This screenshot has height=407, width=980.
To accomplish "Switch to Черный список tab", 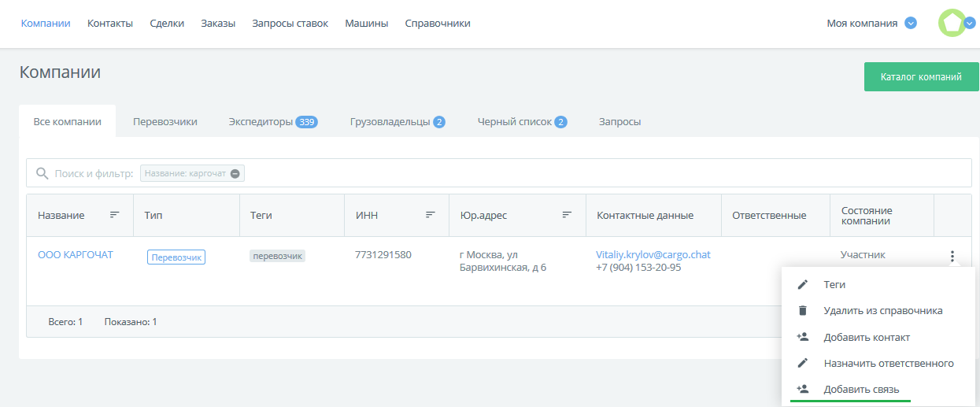I will point(522,121).
